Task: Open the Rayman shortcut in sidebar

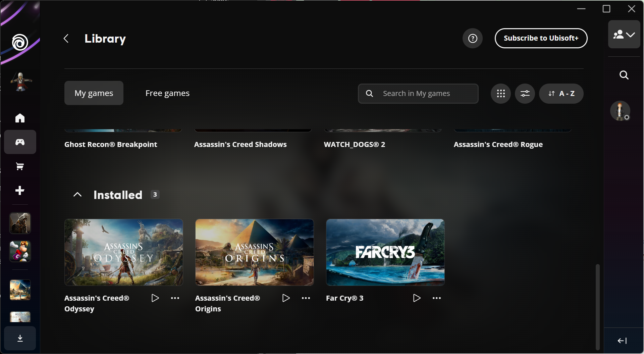Action: (x=20, y=251)
